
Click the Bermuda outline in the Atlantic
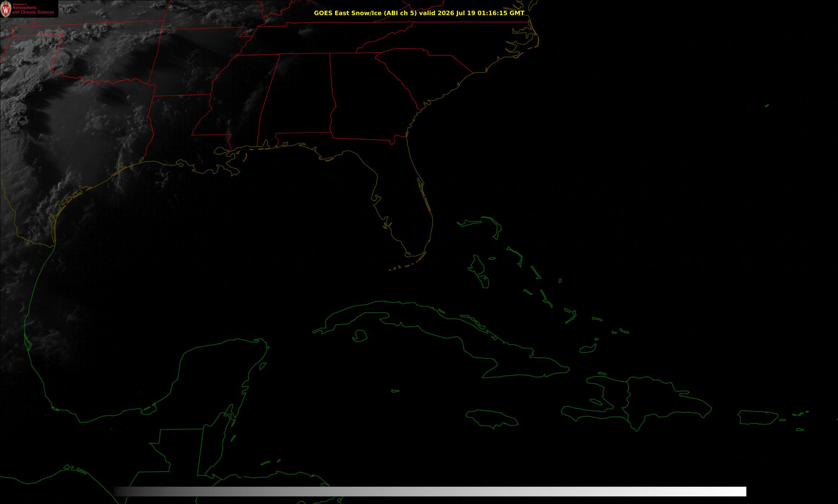click(x=767, y=106)
